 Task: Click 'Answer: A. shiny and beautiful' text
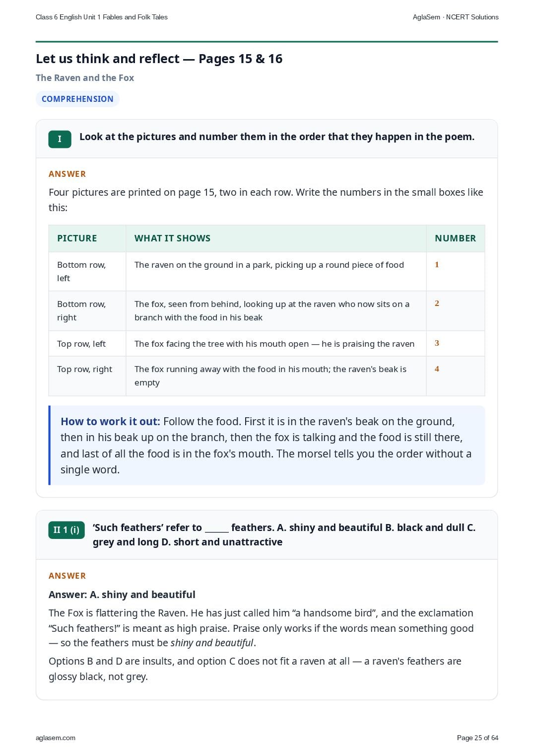[122, 595]
